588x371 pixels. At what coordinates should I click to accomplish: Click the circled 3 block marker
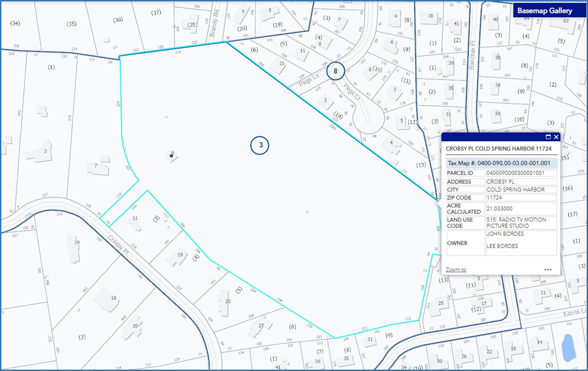tap(260, 145)
